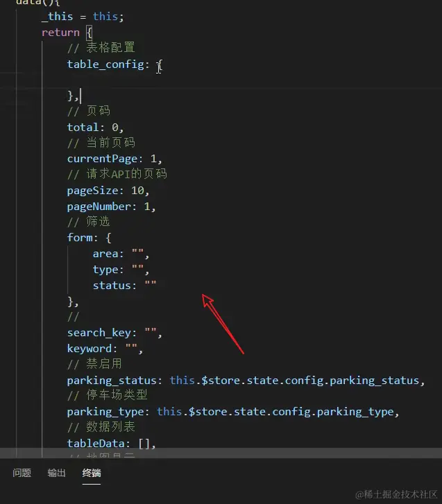442x504 pixels.
Task: Click the 'status: ""' property line
Action: [124, 286]
